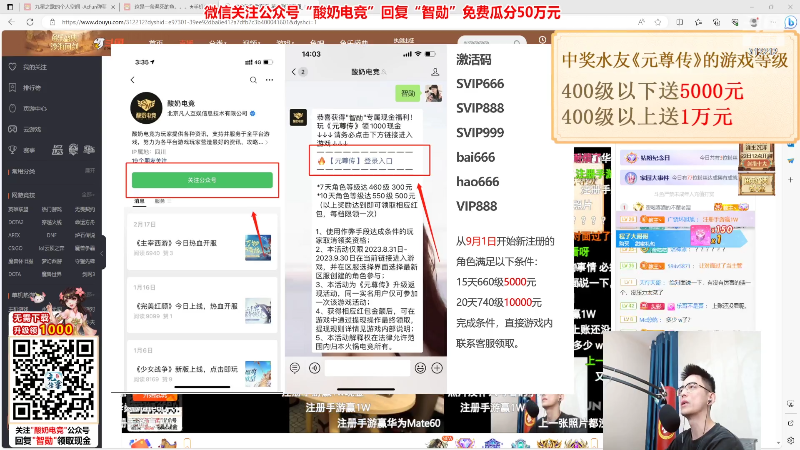Click the QR code promotion image in sidebar
This screenshot has width=800, height=450.
click(53, 379)
